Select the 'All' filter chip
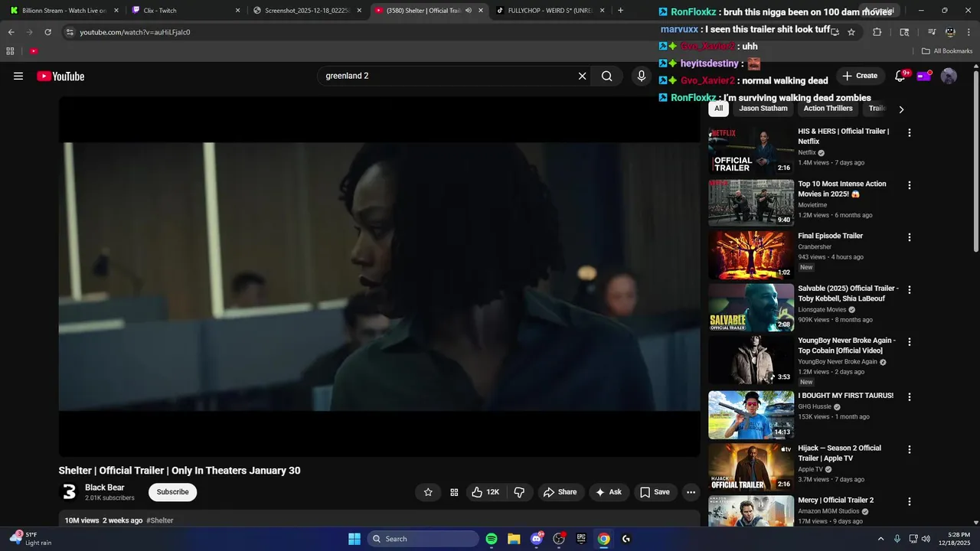Viewport: 980px width, 551px height. (718, 109)
